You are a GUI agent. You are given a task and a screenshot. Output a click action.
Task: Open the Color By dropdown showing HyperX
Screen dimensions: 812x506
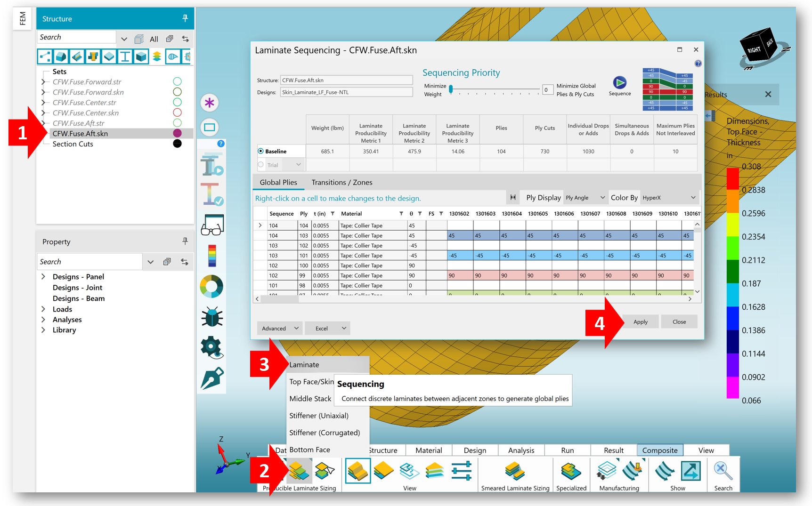[x=669, y=198]
